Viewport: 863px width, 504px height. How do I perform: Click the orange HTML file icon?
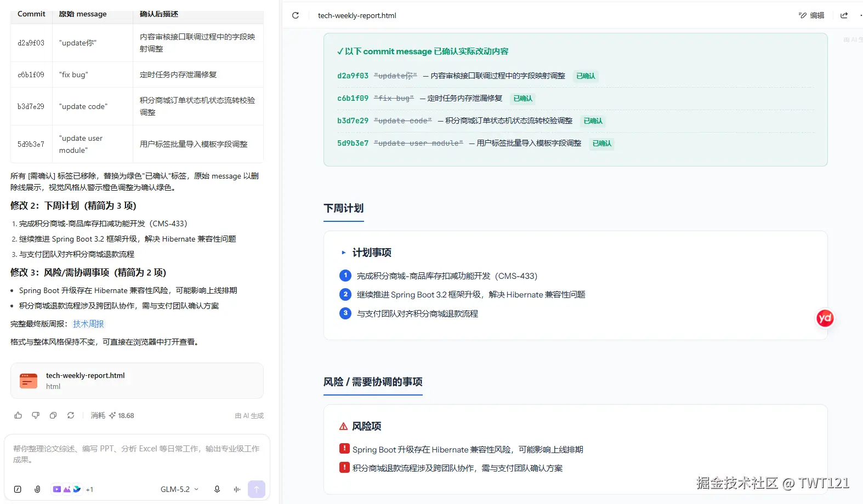tap(29, 381)
